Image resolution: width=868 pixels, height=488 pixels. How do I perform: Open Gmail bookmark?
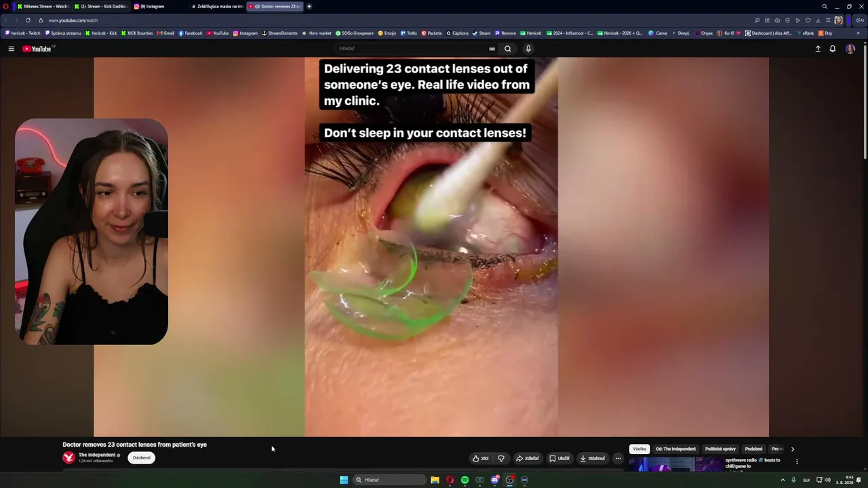click(165, 33)
